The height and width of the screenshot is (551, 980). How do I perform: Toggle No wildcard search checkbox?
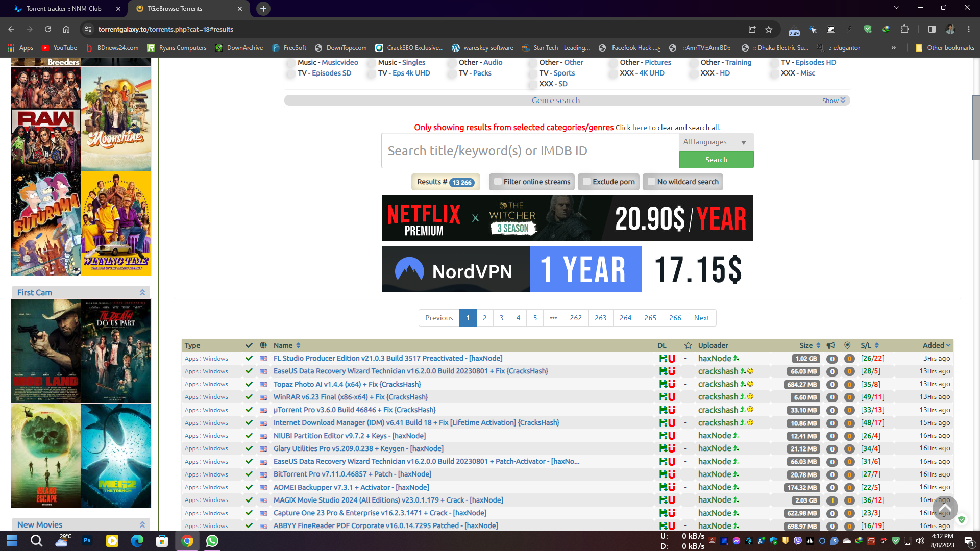651,182
